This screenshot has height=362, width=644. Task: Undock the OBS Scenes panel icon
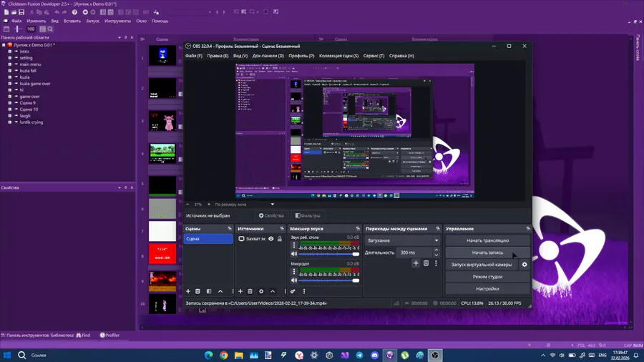pyautogui.click(x=230, y=229)
